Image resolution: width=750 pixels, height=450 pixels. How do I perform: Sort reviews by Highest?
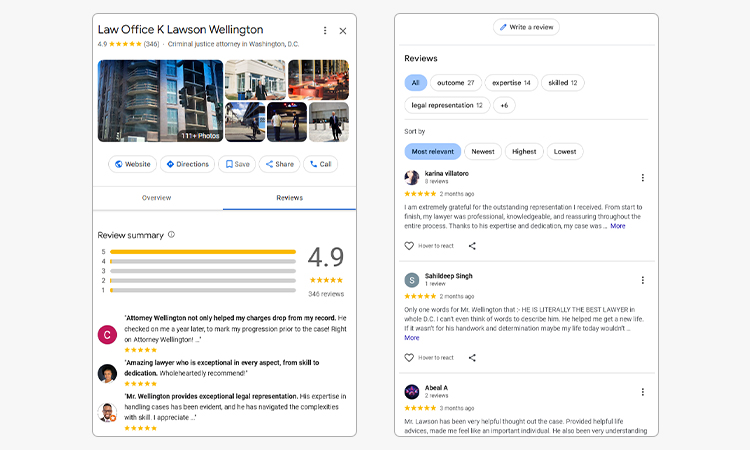point(524,152)
